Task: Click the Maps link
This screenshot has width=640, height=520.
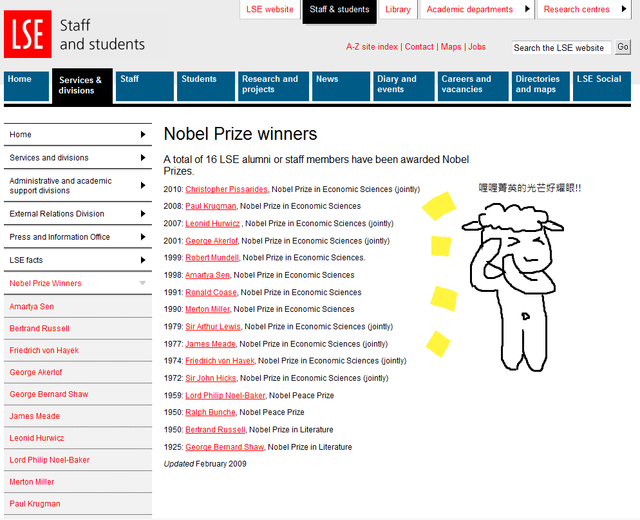Action: [451, 47]
